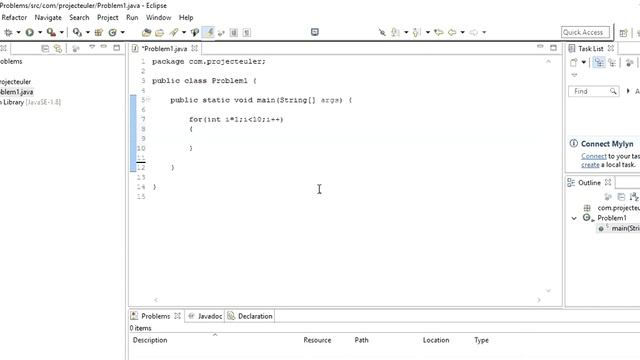The width and height of the screenshot is (640, 360).
Task: Click the Forward navigation arrow icon
Action: click(x=473, y=32)
